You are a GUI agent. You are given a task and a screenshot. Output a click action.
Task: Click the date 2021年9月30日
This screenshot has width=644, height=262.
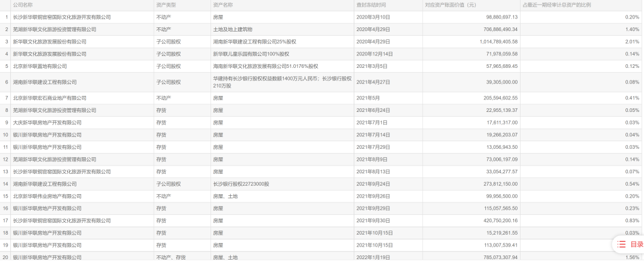tap(373, 220)
